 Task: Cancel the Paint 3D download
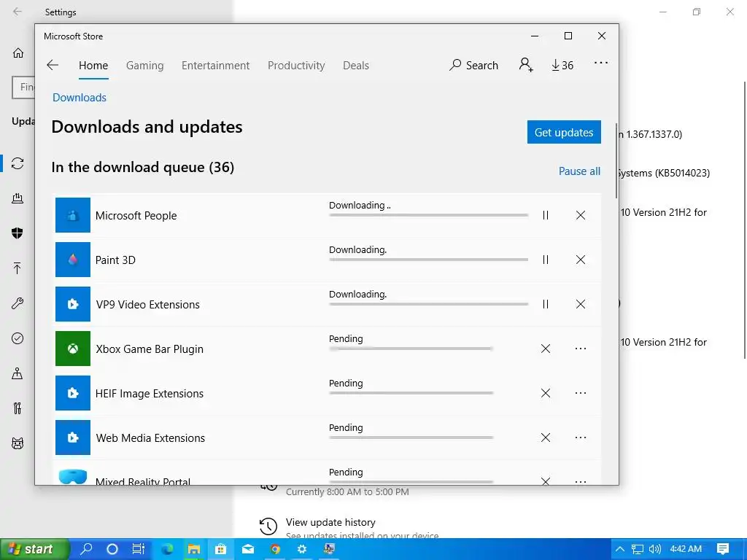pos(580,260)
